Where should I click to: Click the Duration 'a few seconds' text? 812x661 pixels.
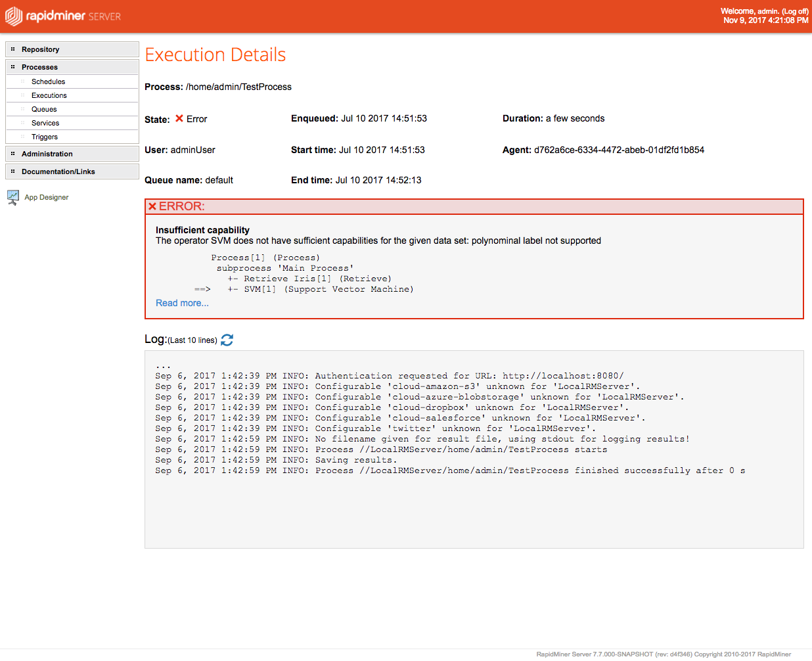pyautogui.click(x=575, y=118)
